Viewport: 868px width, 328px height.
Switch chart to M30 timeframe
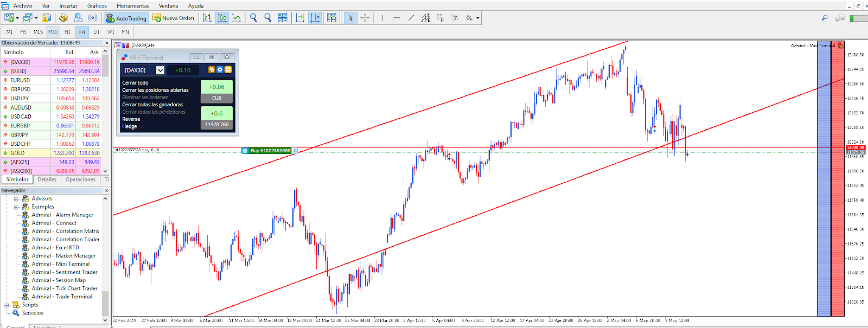(53, 32)
